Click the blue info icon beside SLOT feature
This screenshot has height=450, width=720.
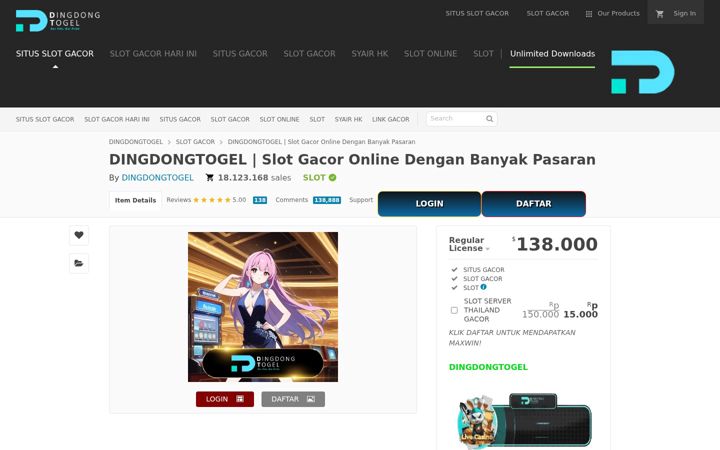[484, 287]
